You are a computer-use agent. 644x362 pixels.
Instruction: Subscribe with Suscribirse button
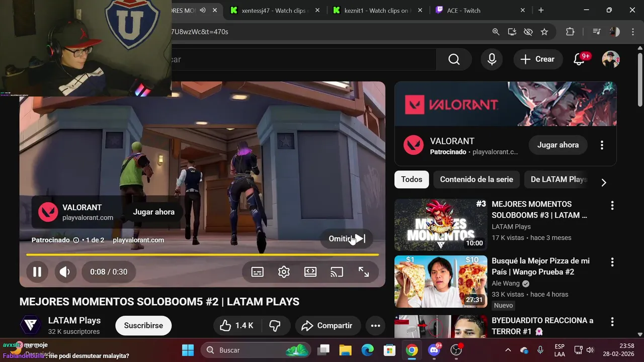143,326
